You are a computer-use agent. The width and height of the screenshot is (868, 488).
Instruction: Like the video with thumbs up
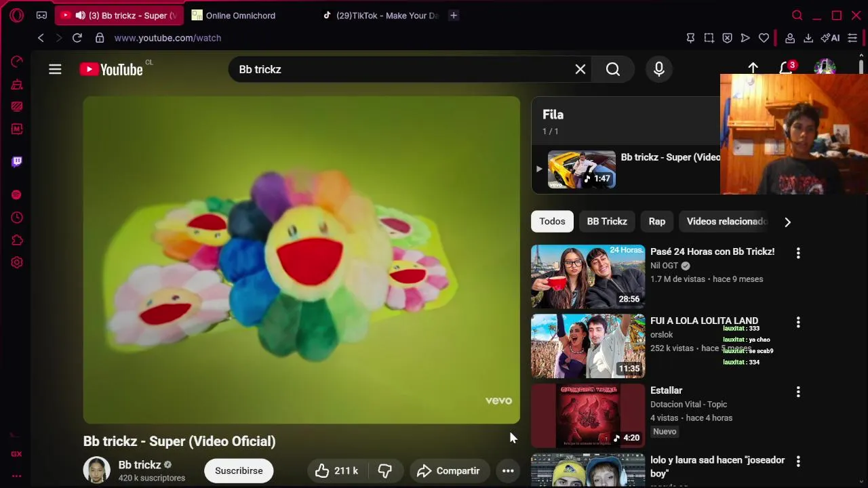(x=337, y=471)
